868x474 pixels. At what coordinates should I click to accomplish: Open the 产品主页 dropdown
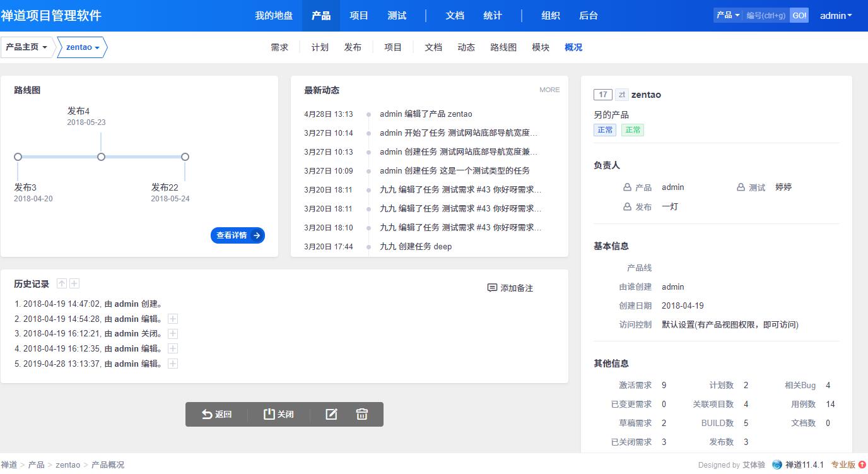pyautogui.click(x=26, y=47)
